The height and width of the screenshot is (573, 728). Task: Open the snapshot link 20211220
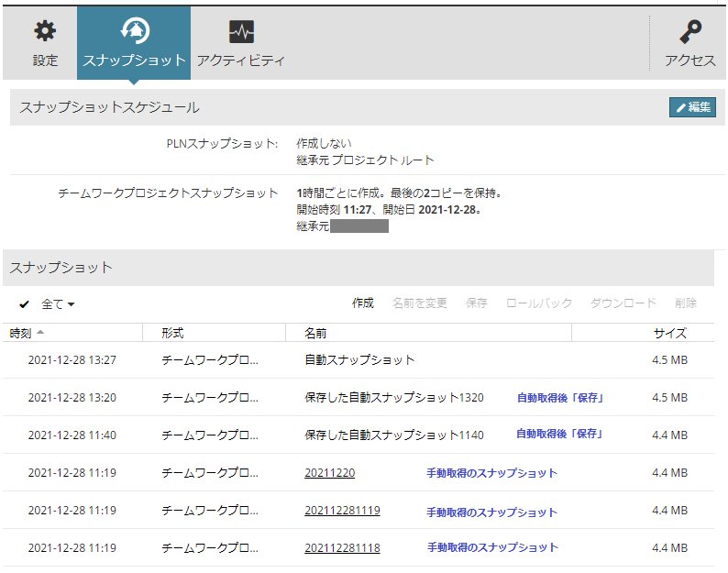pyautogui.click(x=330, y=473)
